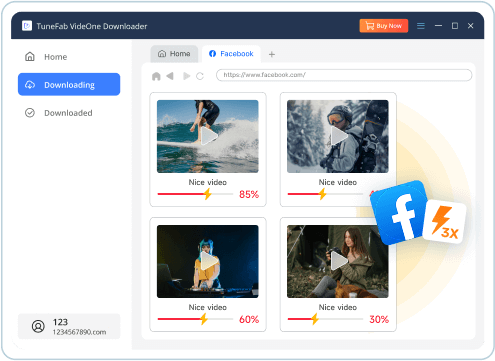Play the camping woman video thumbnail
Screen dimensions: 495x361
338,261
